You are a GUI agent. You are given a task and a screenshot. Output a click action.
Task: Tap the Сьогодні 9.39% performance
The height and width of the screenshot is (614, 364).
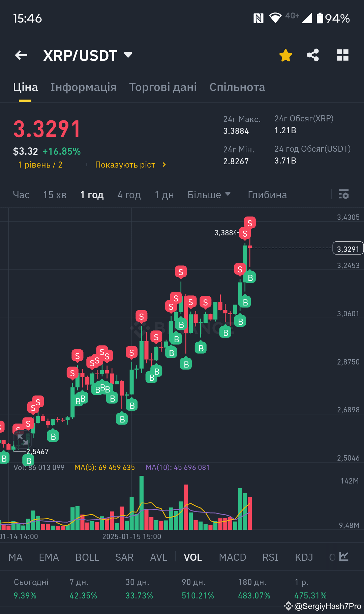(31, 589)
